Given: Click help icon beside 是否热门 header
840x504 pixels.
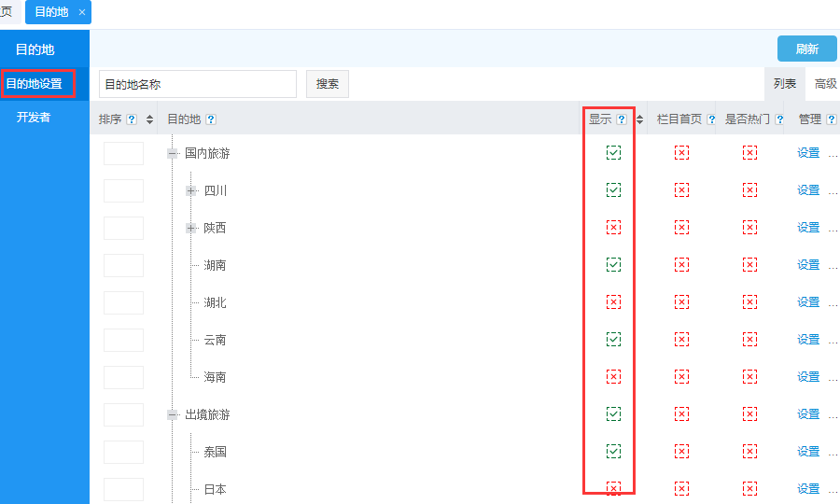Looking at the screenshot, I should (779, 119).
